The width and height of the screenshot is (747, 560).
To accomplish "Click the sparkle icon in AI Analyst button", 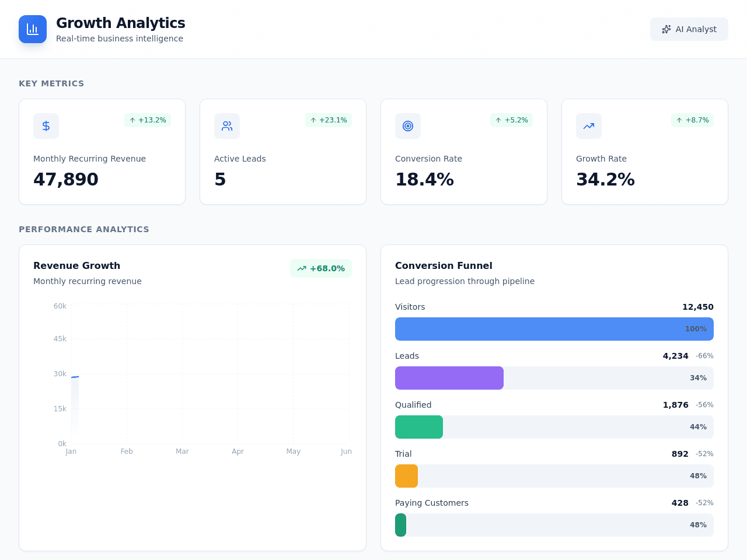I will point(666,29).
